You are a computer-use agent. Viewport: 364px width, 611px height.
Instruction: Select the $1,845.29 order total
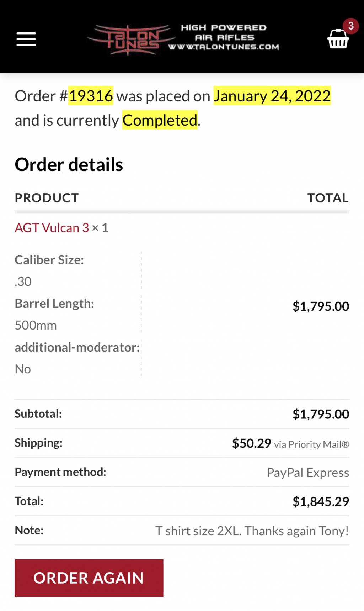[x=321, y=502]
